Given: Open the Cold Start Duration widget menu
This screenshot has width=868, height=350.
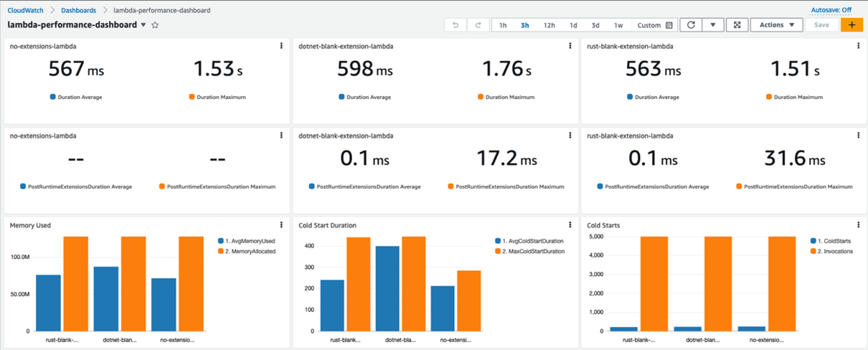Looking at the screenshot, I should click(x=570, y=225).
